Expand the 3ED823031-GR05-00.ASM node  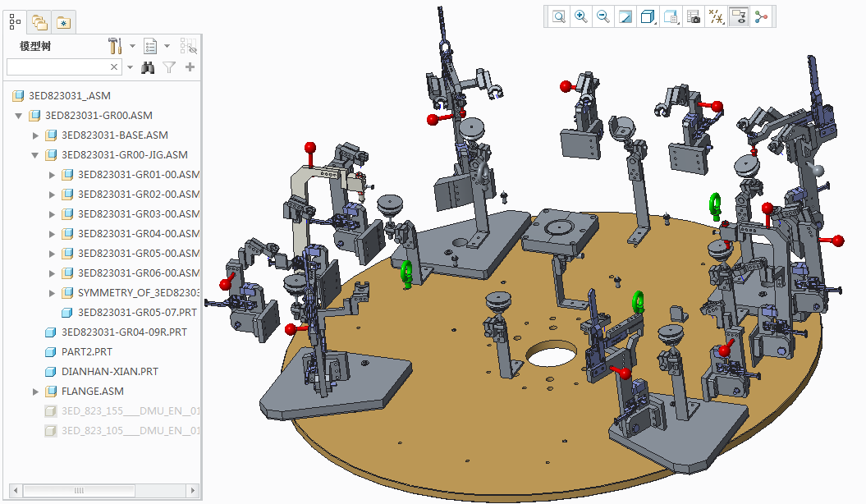52,254
